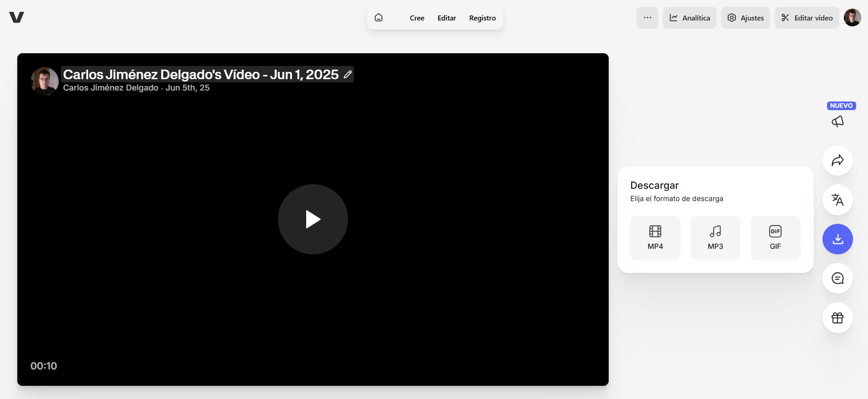Click the share arrow icon
The image size is (868, 399).
pos(838,161)
